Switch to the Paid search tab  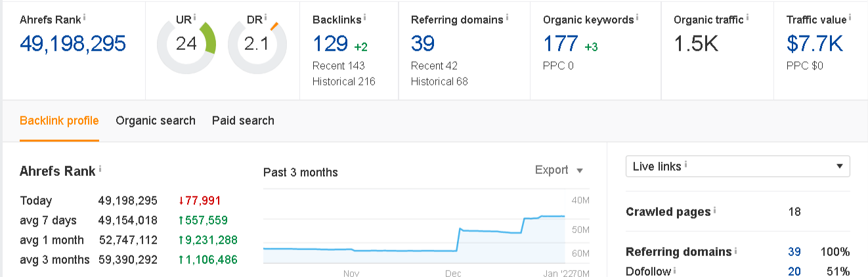coord(243,121)
